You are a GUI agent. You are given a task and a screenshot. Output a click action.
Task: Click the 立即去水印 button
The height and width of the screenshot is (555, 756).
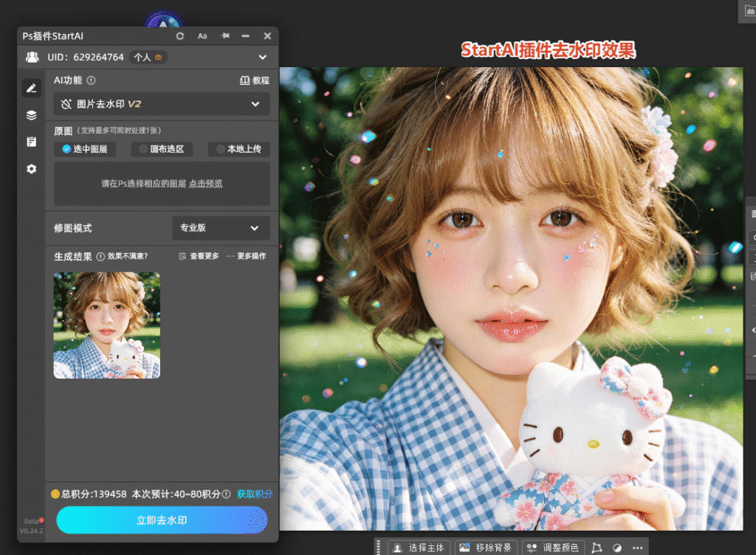pos(162,520)
